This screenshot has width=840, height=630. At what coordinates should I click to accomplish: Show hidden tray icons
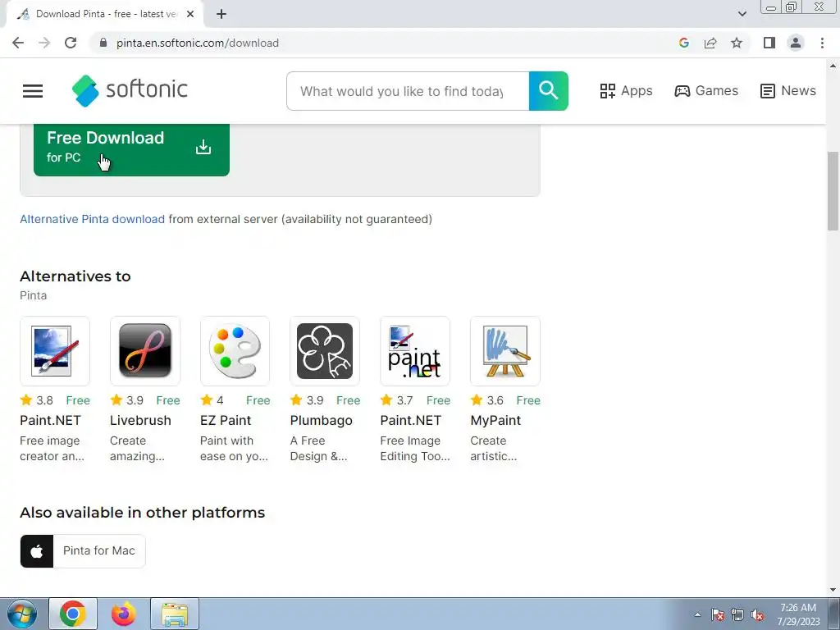point(697,614)
